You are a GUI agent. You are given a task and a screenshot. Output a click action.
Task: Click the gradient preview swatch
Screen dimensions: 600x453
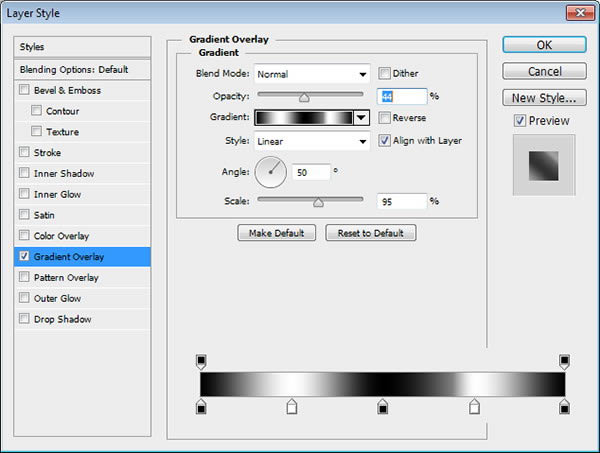click(x=304, y=117)
